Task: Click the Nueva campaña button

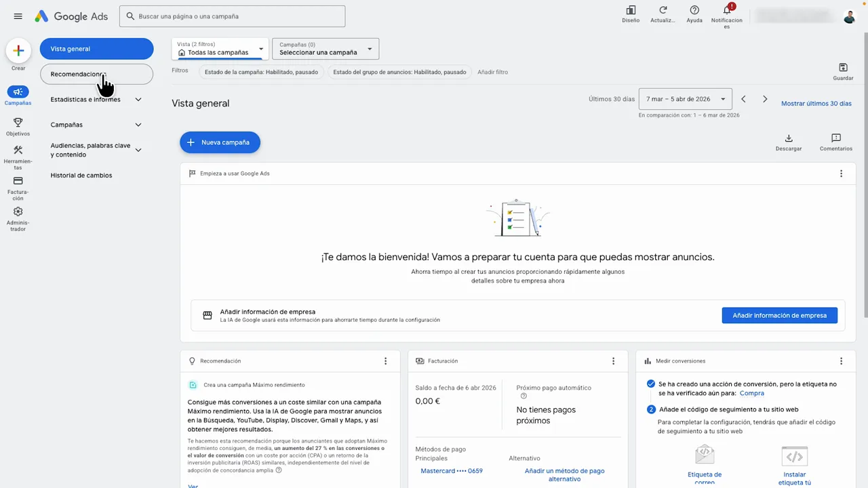Action: coord(220,142)
